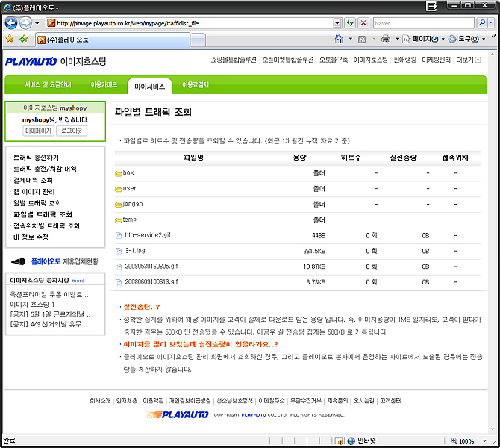Image resolution: width=500 pixels, height=448 pixels.
Task: Click the 마이페이지 button
Action: click(x=38, y=131)
